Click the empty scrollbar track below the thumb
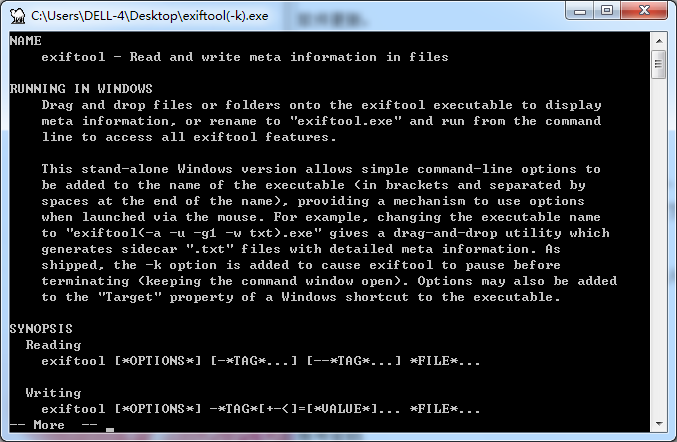The image size is (677, 442). [x=659, y=247]
